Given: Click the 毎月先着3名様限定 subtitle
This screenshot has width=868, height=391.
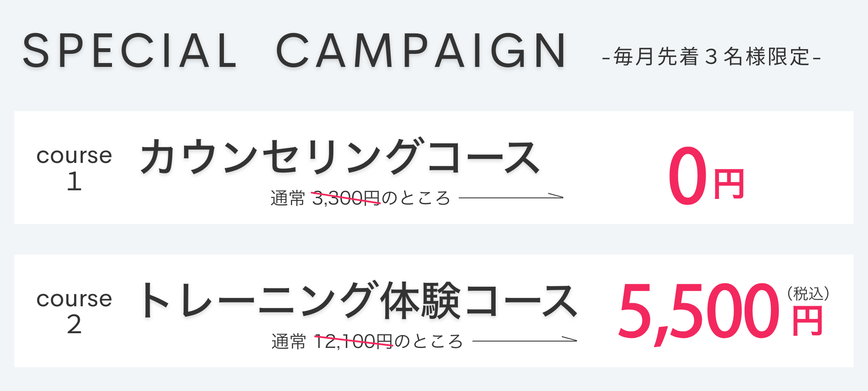Looking at the screenshot, I should [x=712, y=57].
